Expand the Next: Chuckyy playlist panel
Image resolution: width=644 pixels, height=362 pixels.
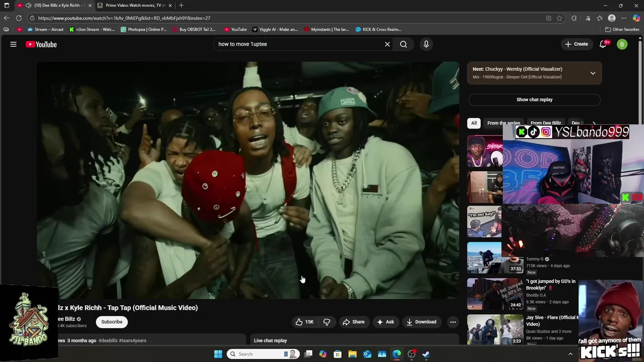593,73
